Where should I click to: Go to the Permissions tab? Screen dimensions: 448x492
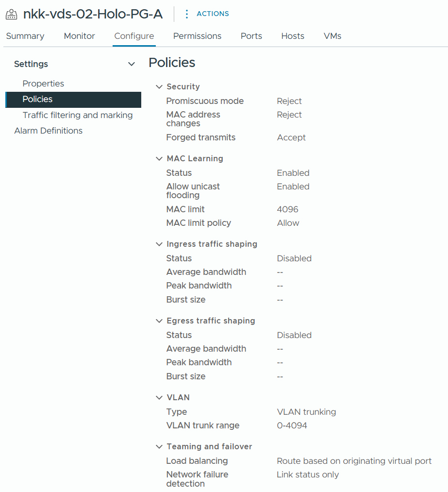coord(197,36)
